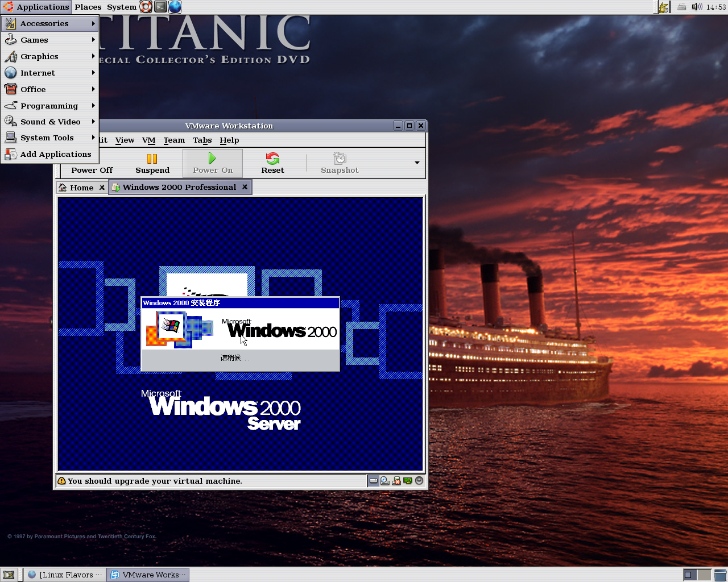The height and width of the screenshot is (582, 728).
Task: Click VMware Workstation title bar
Action: coord(229,126)
